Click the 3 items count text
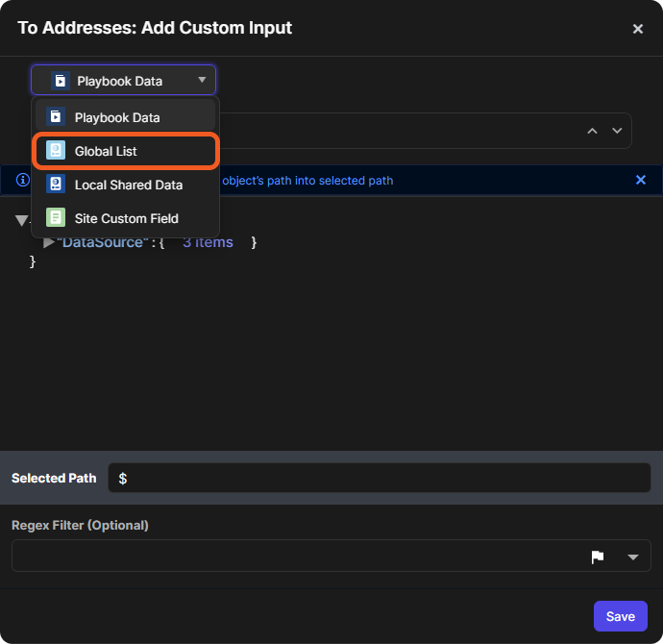 click(x=208, y=242)
